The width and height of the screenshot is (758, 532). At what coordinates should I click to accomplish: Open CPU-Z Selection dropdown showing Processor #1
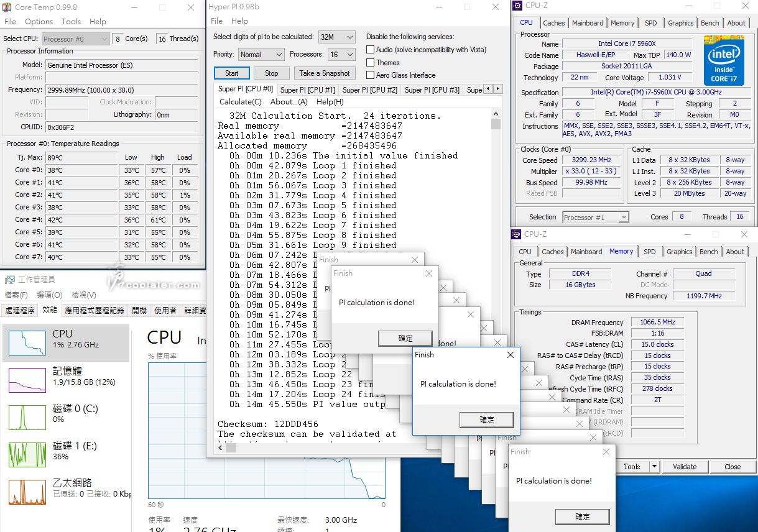pos(596,218)
